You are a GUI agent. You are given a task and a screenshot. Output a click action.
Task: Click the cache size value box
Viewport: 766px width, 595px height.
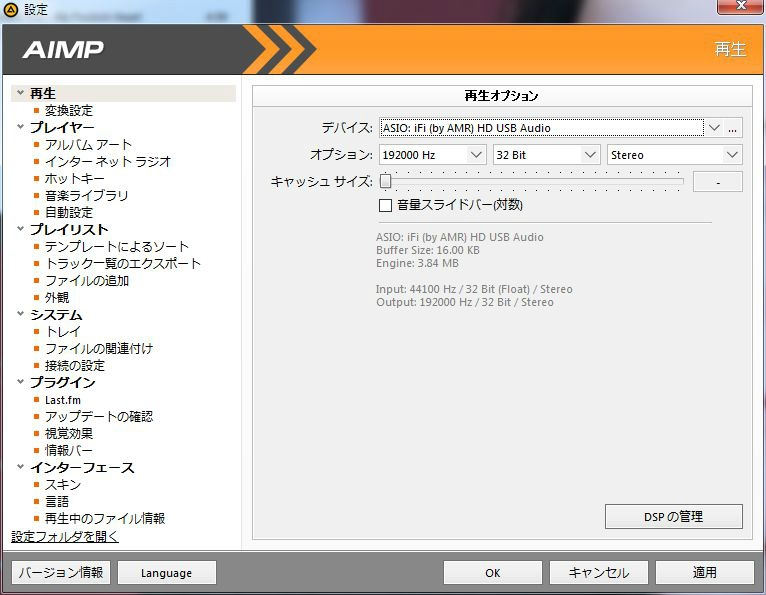coord(718,182)
